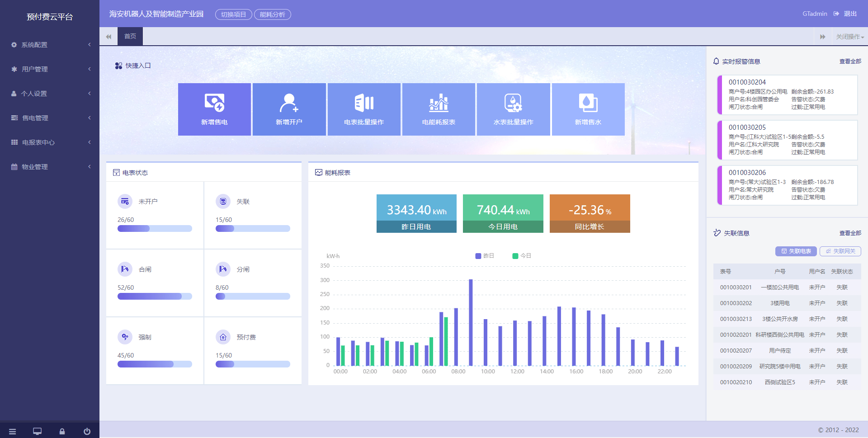The width and height of the screenshot is (868, 438).
Task: Open the 电报表中心 menu item
Action: (50, 142)
